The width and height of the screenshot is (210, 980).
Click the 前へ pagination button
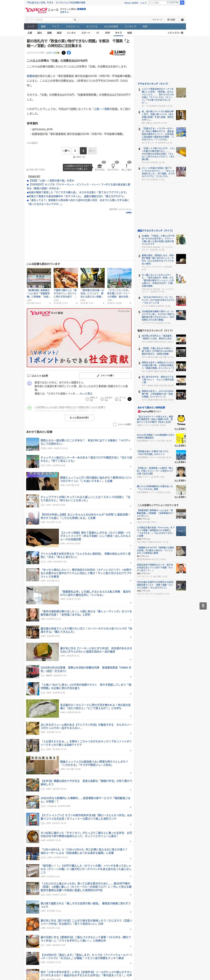pyautogui.click(x=66, y=151)
